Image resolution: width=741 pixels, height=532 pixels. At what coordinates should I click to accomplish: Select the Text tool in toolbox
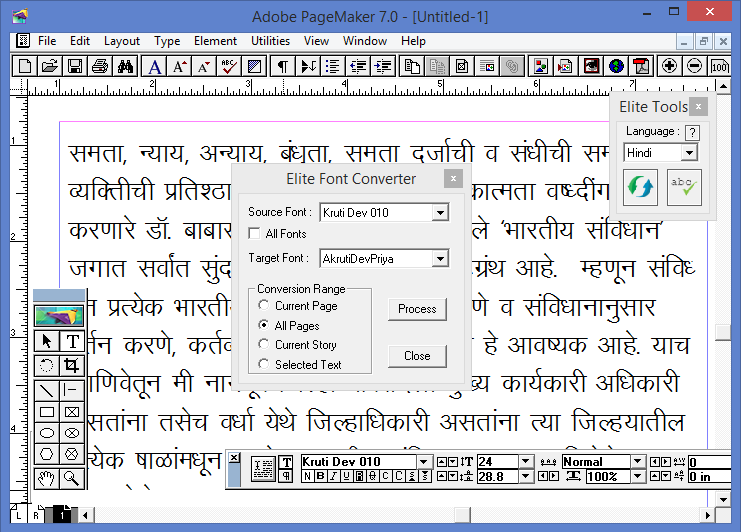click(x=72, y=341)
